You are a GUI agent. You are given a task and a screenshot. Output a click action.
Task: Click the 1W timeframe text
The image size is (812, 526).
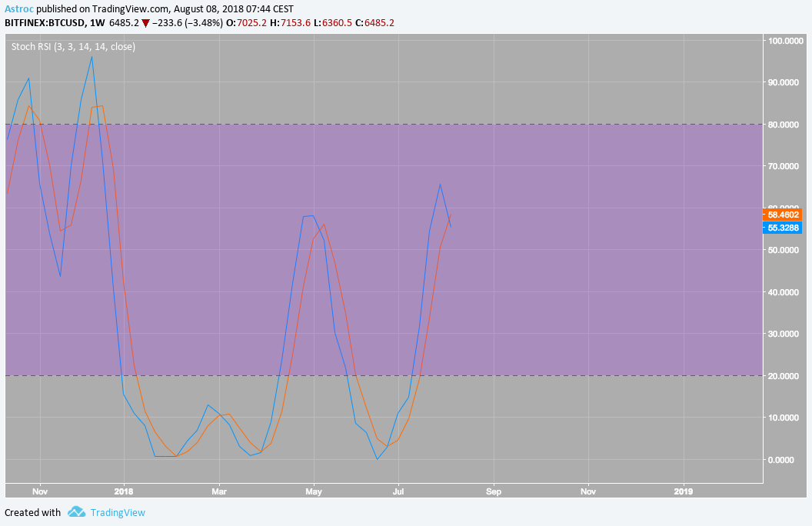pyautogui.click(x=98, y=23)
